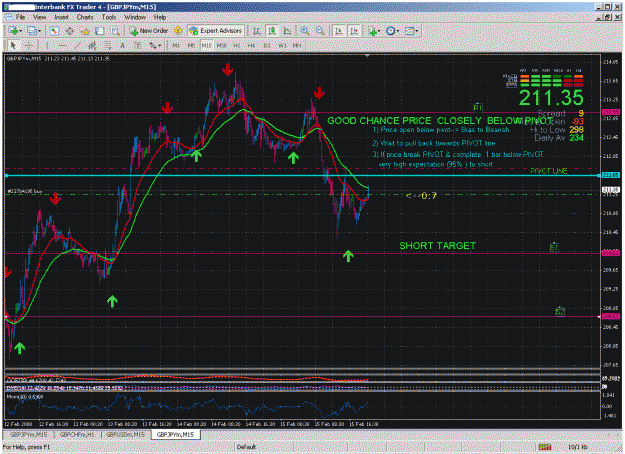Image resolution: width=625 pixels, height=454 pixels.
Task: Open the Help menu
Action: (160, 17)
